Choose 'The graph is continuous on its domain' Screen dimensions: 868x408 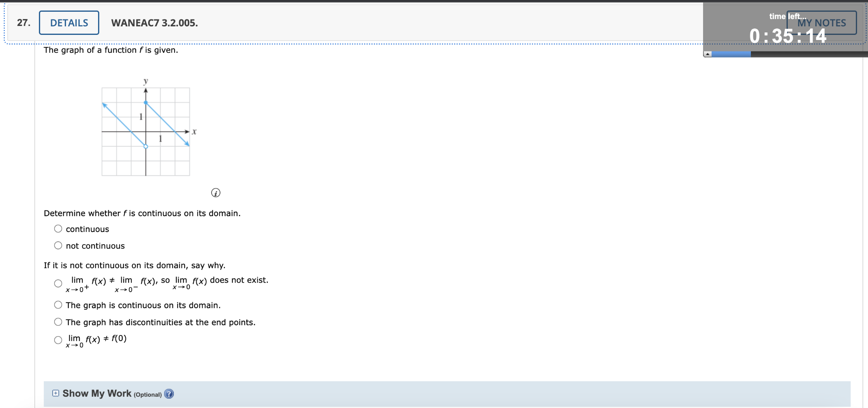[x=58, y=305]
